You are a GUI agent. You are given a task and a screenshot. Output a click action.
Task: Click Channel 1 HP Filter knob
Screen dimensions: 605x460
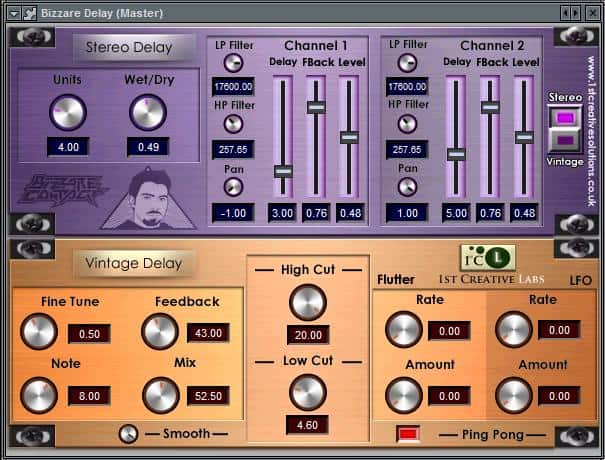(233, 124)
